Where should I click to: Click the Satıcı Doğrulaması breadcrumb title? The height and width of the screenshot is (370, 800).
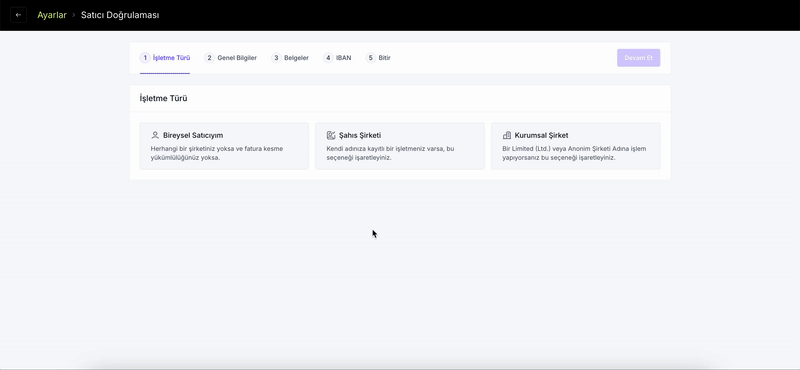120,15
